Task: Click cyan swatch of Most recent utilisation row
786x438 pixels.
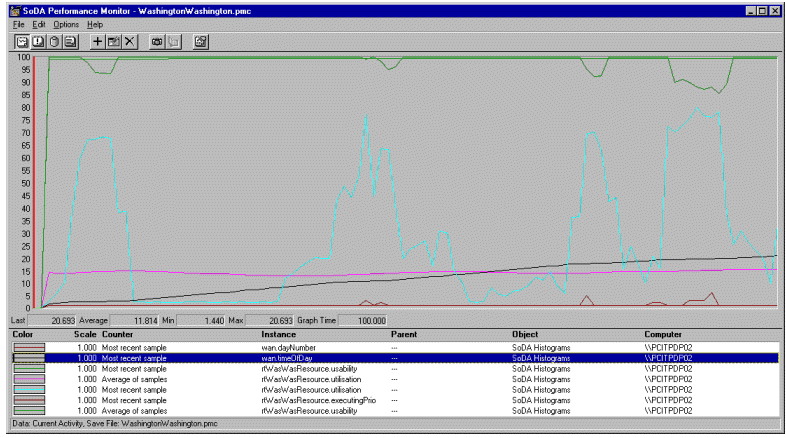Action: click(x=29, y=389)
